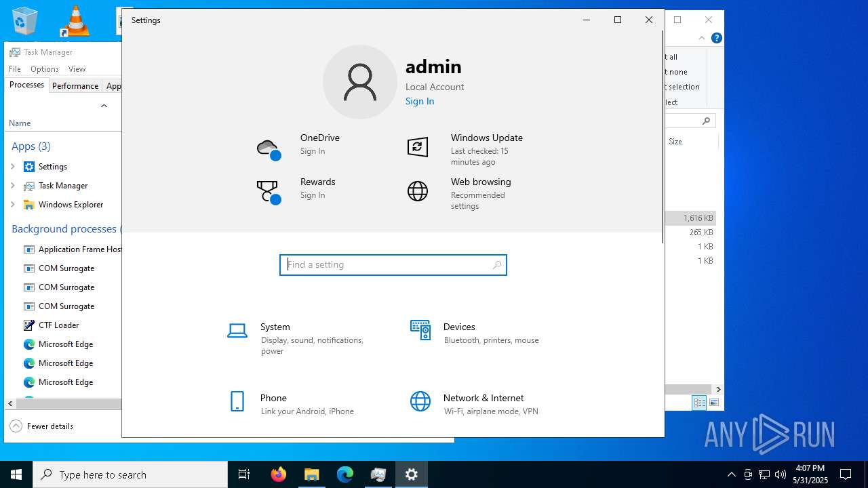Click the Size column header in Explorer

point(675,142)
